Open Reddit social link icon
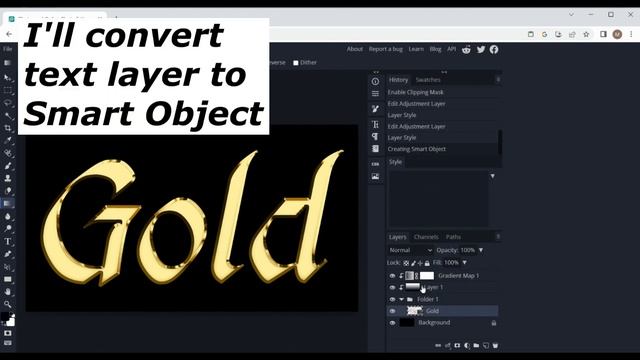 click(x=466, y=49)
